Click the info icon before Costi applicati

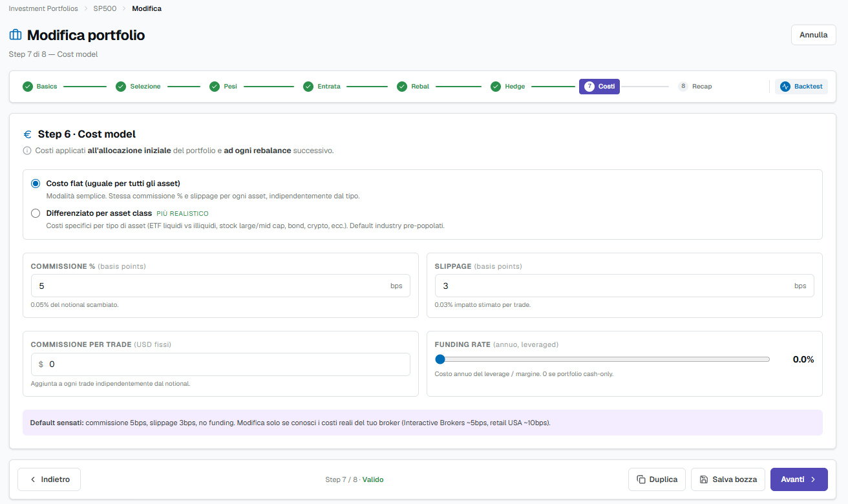pos(27,151)
